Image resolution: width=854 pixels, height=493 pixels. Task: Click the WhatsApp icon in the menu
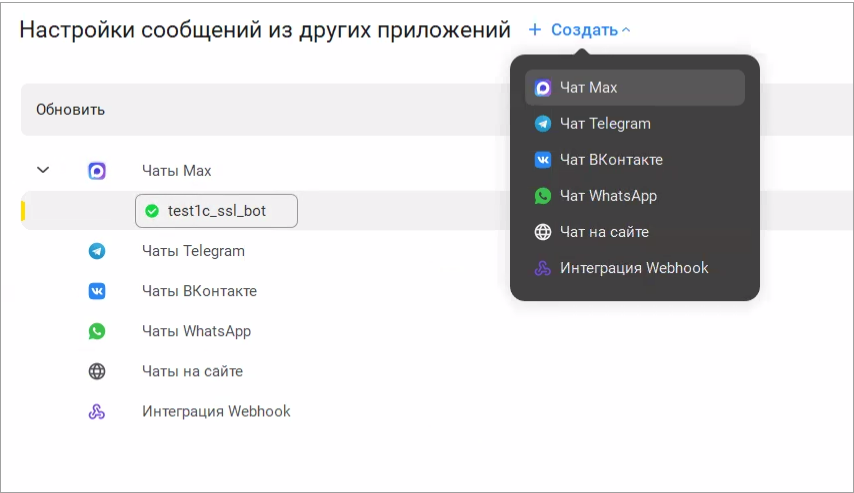point(542,196)
